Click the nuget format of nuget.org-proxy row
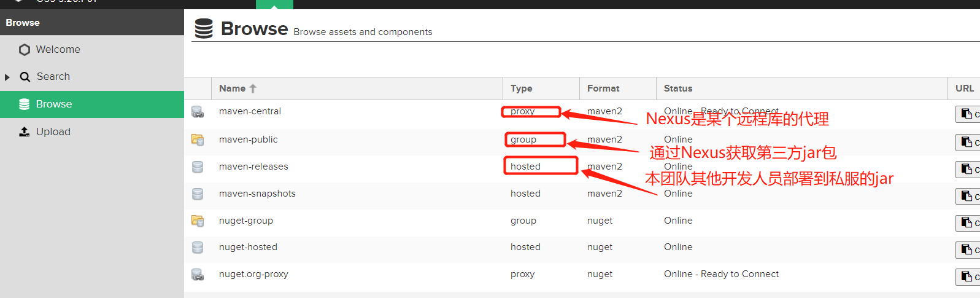 pyautogui.click(x=600, y=274)
